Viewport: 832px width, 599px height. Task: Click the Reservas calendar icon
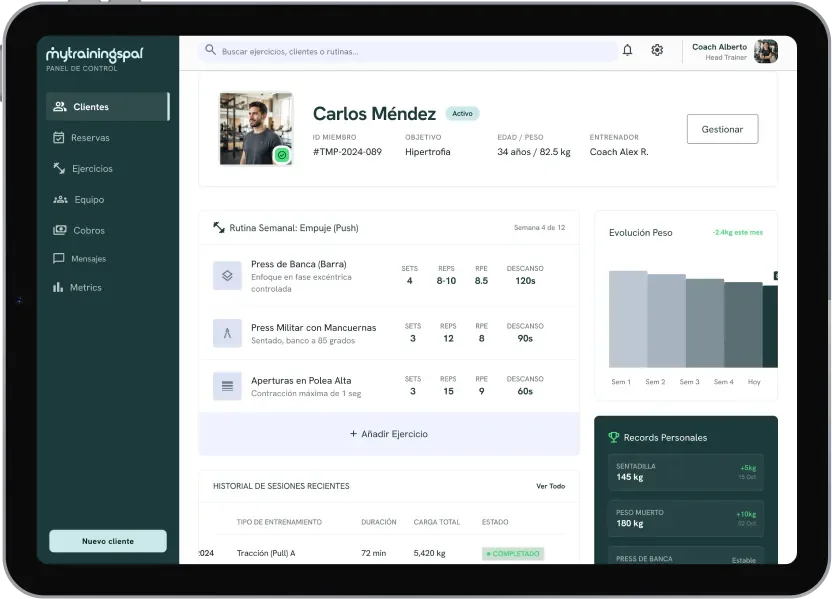[58, 137]
